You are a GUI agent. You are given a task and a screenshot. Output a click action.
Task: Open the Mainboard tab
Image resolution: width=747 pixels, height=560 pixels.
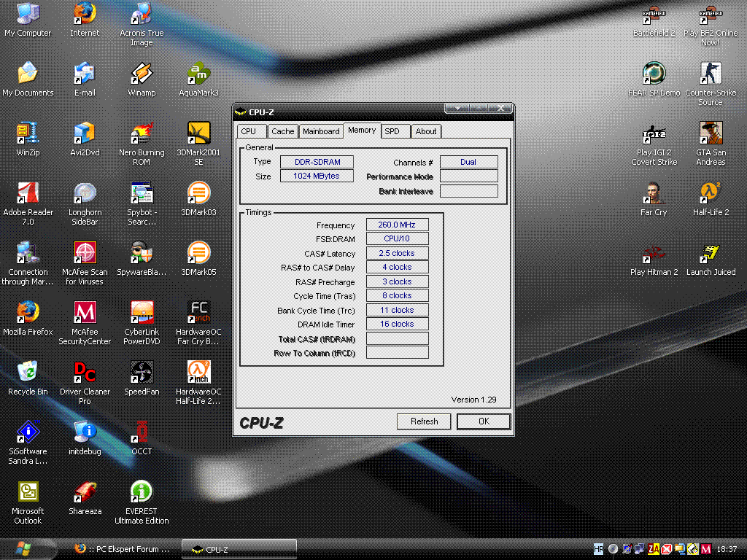pos(321,131)
